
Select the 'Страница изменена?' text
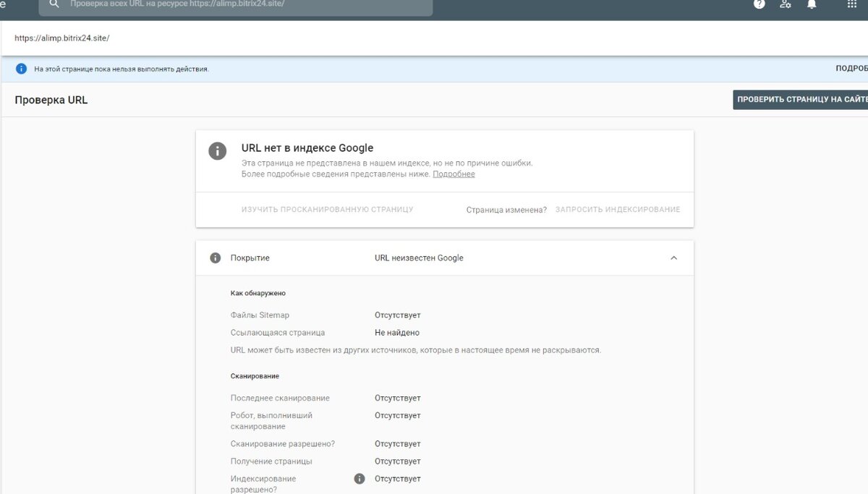[x=506, y=210]
